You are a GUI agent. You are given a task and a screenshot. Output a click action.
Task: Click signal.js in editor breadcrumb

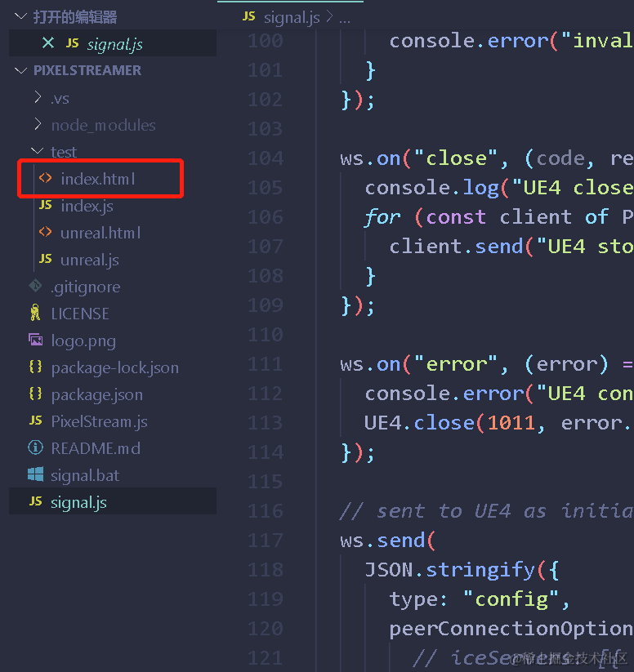click(x=292, y=18)
